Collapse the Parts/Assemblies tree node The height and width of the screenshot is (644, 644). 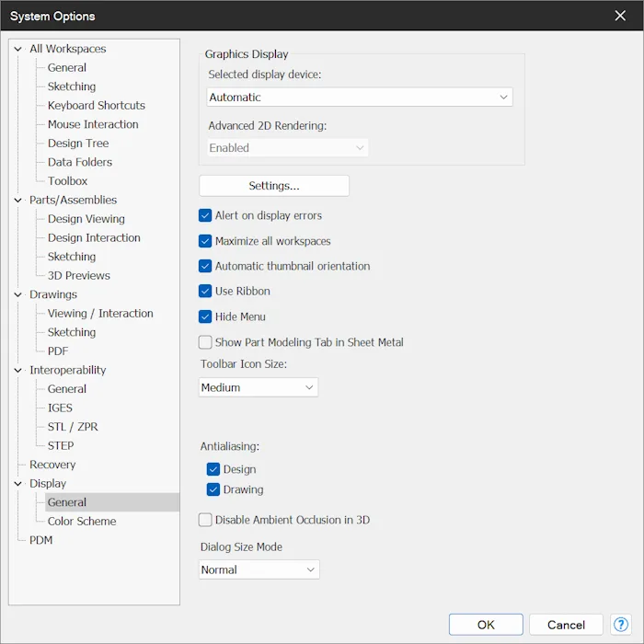tap(17, 200)
